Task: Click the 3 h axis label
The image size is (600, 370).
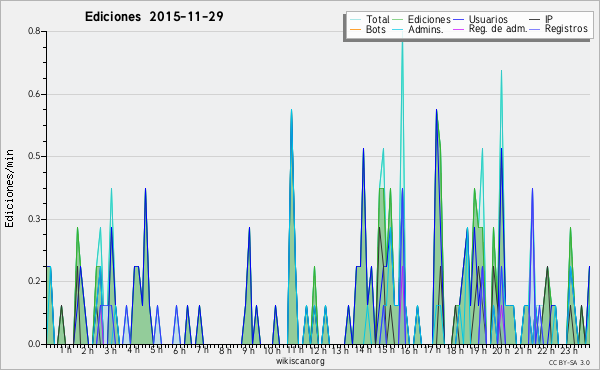Action: pos(111,350)
